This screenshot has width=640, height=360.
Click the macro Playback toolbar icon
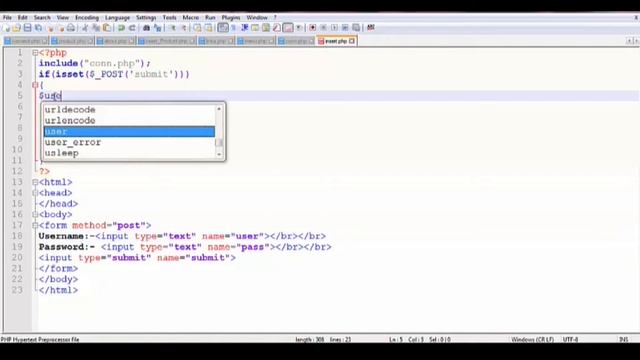334,28
